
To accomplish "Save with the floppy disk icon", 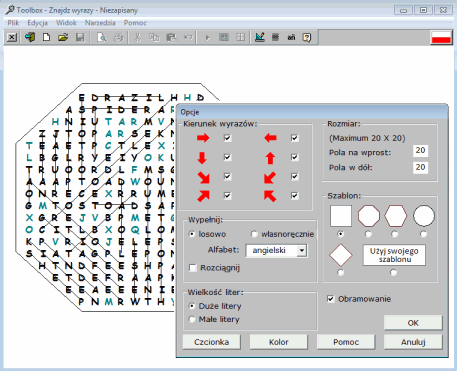I will (80, 37).
